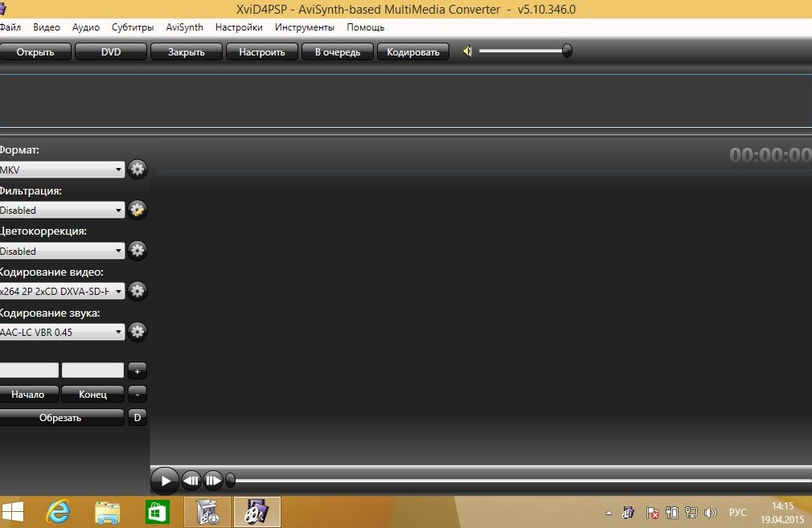Expand the Формат dropdown showing MKV
The width and height of the screenshot is (812, 528).
coord(62,170)
